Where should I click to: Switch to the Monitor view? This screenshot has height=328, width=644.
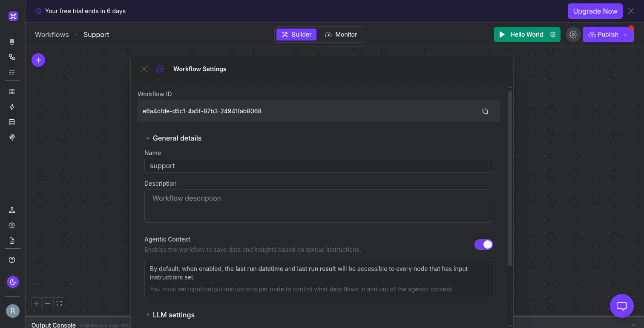(341, 35)
